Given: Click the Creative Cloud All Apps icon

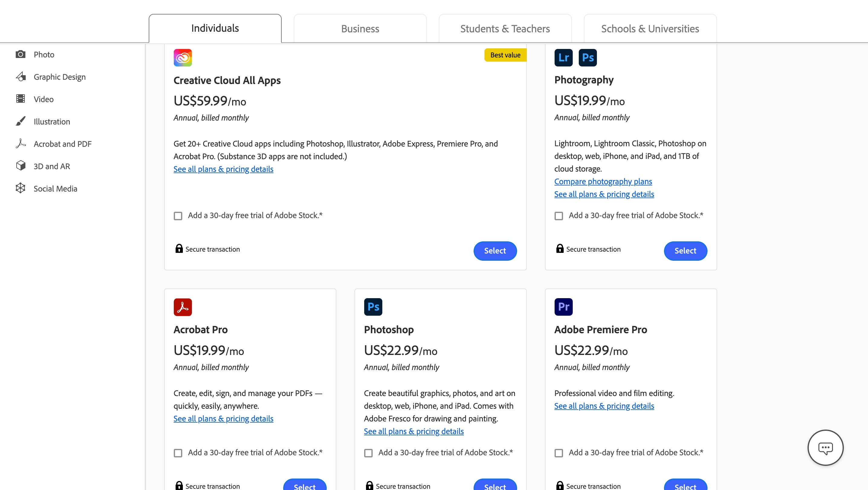Looking at the screenshot, I should tap(182, 58).
